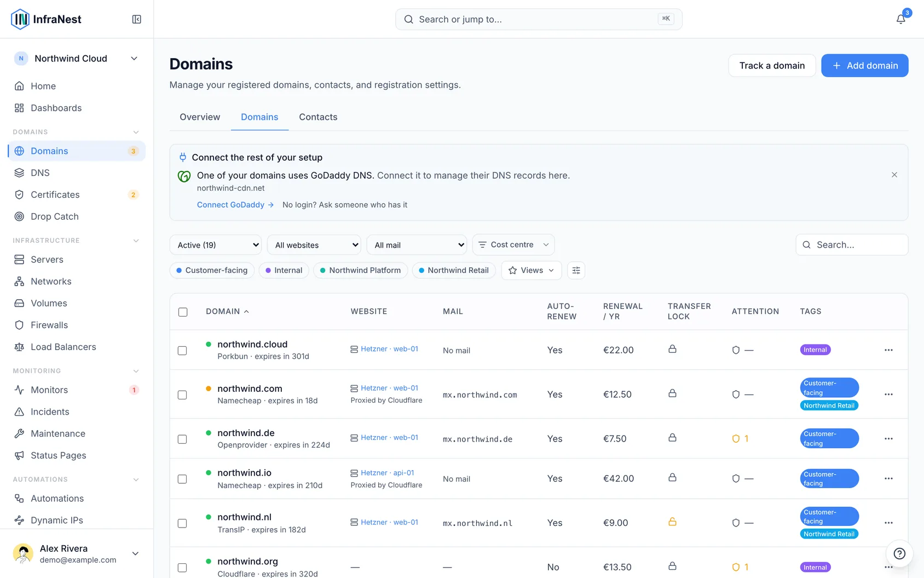Open the All mail dropdown
This screenshot has height=578, width=924.
click(417, 245)
